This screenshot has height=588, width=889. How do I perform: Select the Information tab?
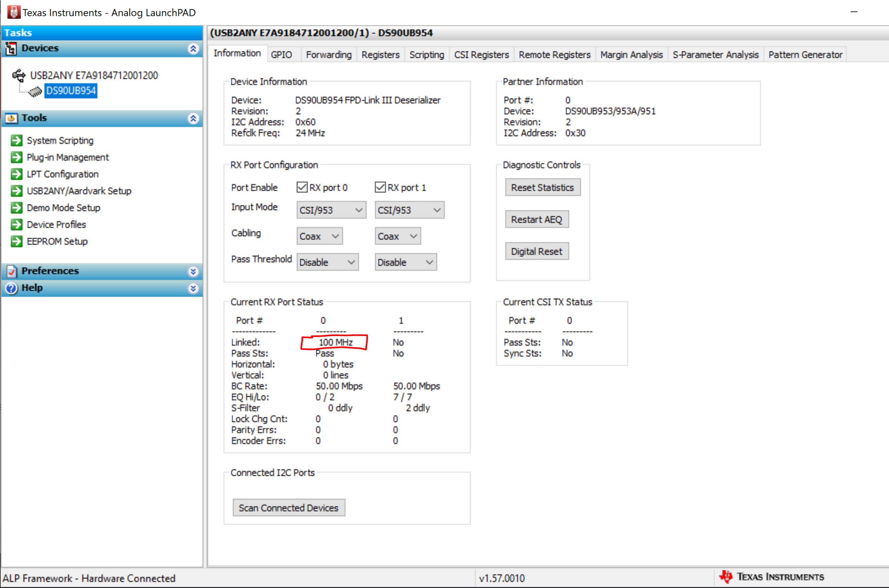[x=237, y=53]
